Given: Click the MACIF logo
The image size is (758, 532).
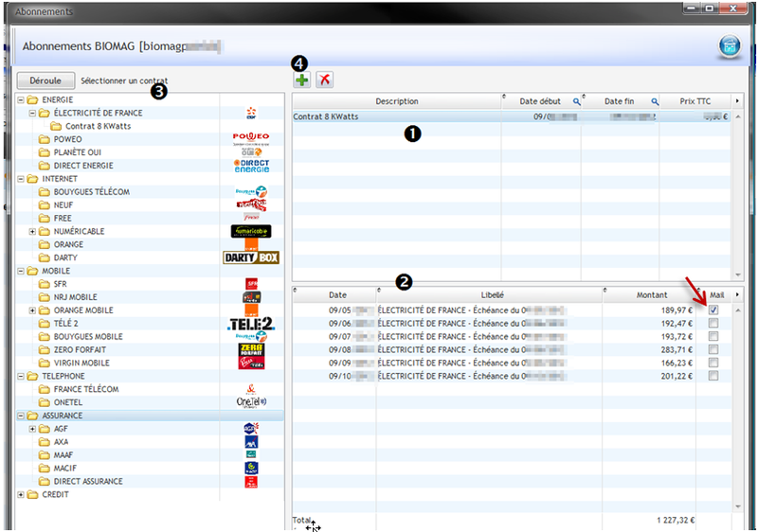Looking at the screenshot, I should pos(251,468).
